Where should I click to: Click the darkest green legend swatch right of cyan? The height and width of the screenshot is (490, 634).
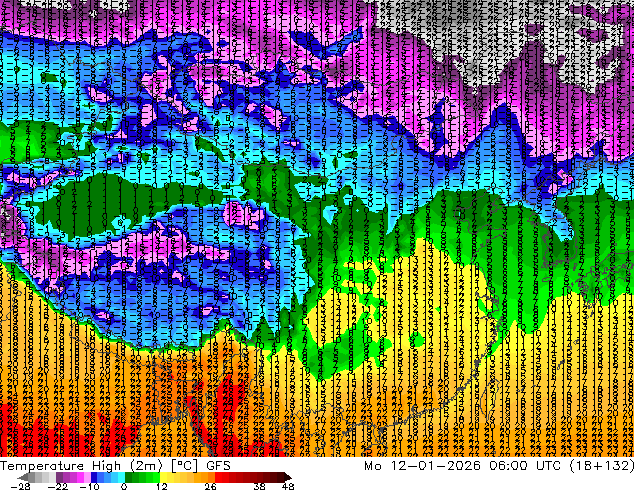pyautogui.click(x=128, y=477)
